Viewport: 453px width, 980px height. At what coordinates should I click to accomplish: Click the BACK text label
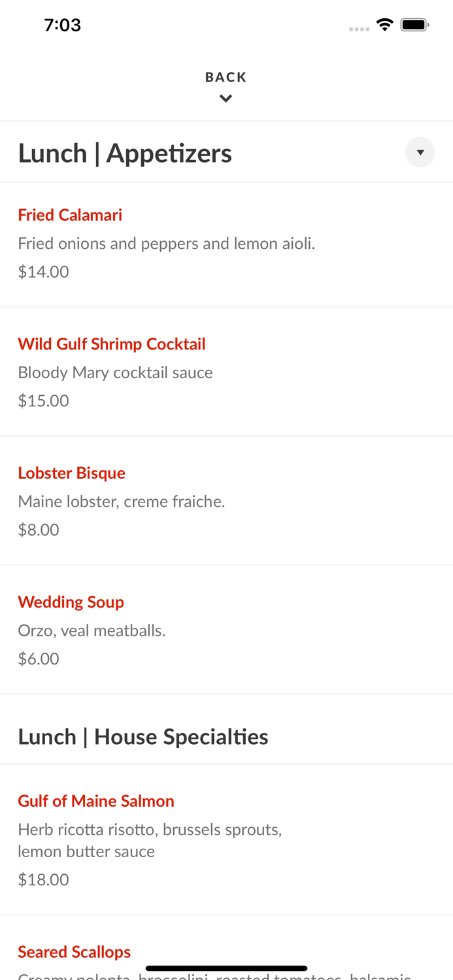point(226,77)
